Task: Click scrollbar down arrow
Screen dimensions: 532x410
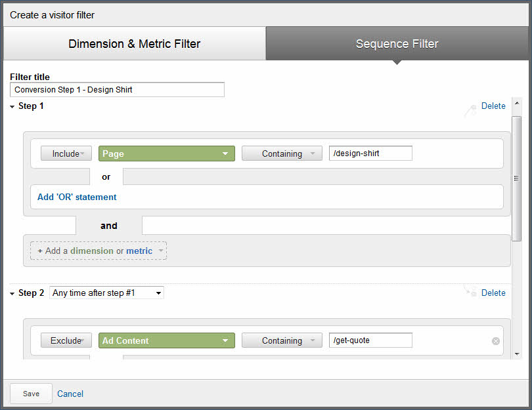Action: click(517, 354)
